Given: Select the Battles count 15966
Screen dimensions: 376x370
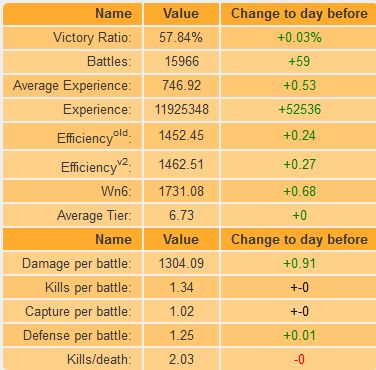Looking at the screenshot, I should click(x=182, y=61).
